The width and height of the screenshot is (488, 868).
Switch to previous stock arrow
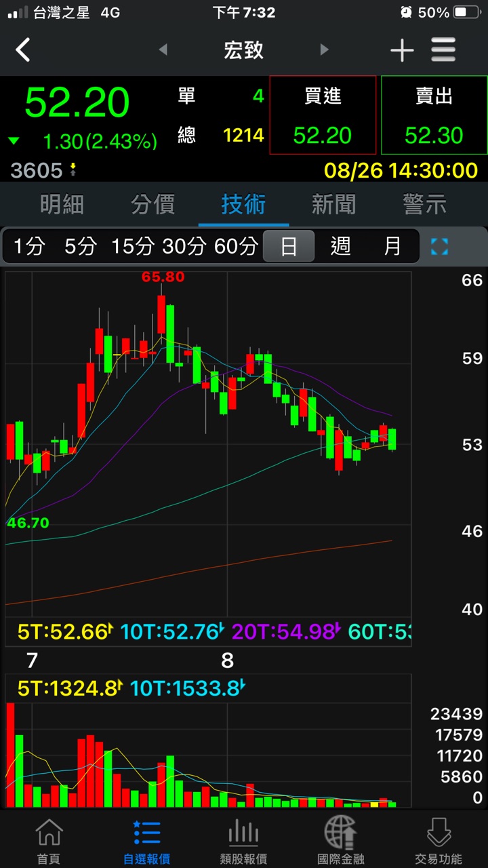tap(163, 50)
